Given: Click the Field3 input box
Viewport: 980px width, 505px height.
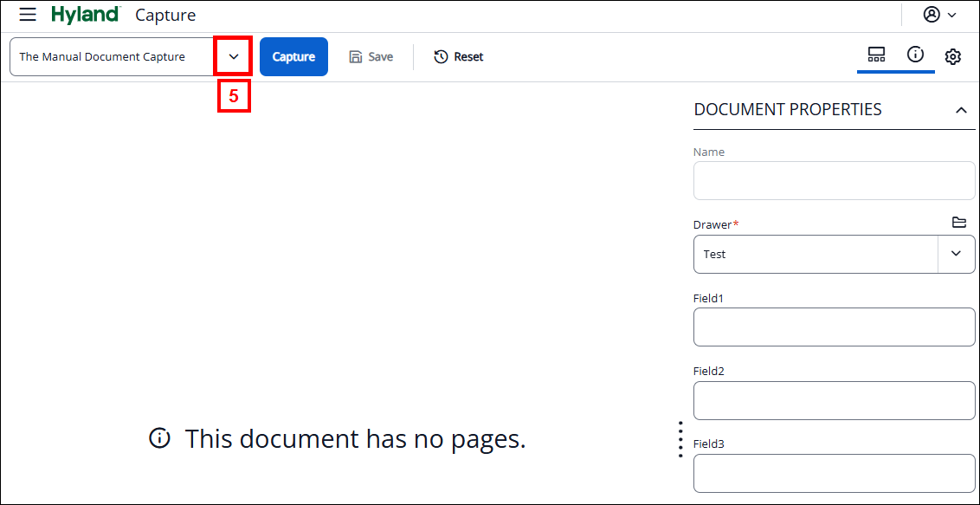Looking at the screenshot, I should [x=834, y=473].
